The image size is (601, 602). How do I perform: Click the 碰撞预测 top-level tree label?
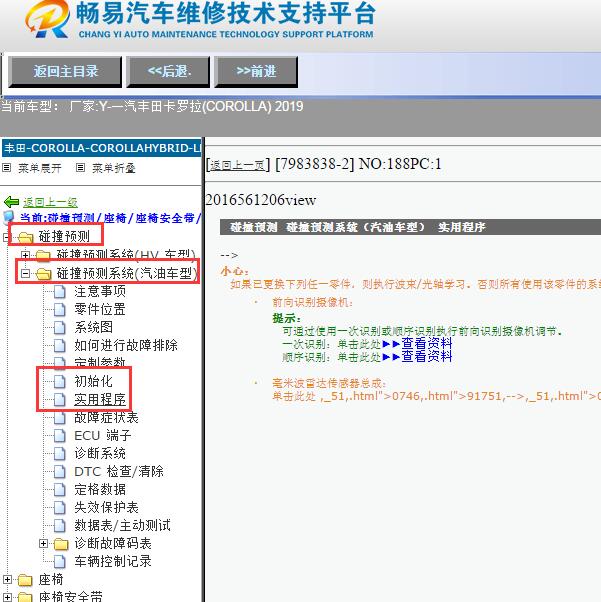pos(64,237)
